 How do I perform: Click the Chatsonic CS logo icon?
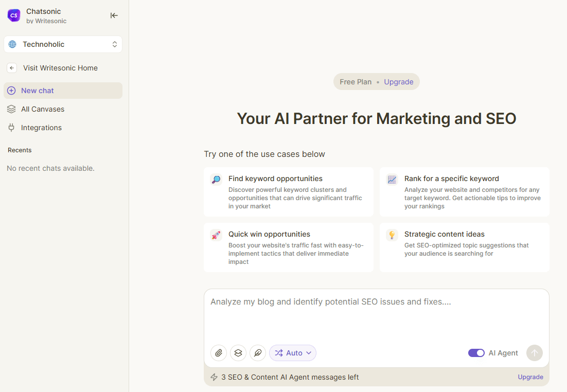[x=14, y=15]
